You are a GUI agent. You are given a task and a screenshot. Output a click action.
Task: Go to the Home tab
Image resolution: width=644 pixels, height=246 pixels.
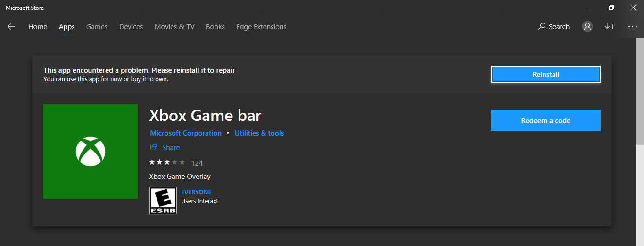pyautogui.click(x=38, y=27)
